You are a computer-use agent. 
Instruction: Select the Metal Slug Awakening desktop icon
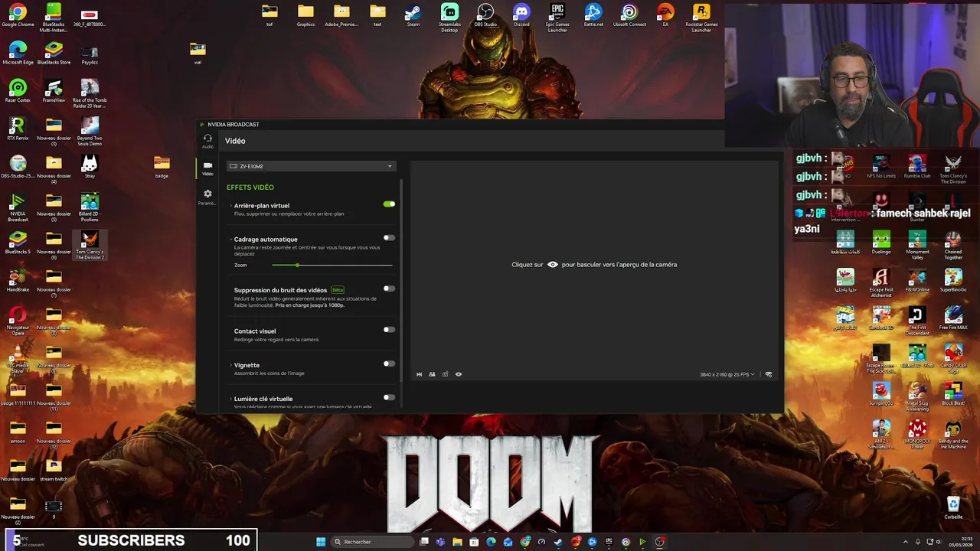coord(917,396)
